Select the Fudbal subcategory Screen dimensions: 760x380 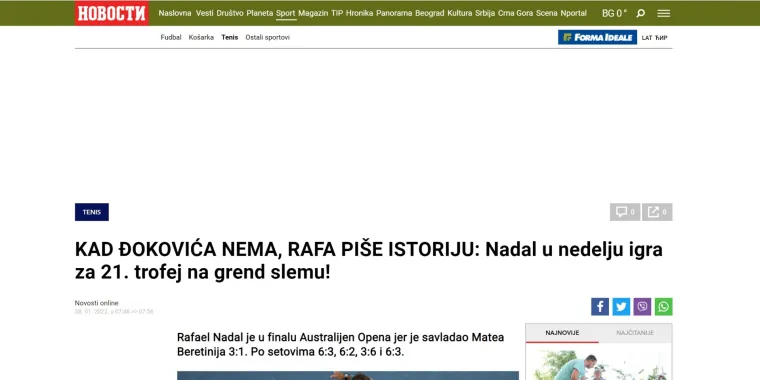click(171, 37)
